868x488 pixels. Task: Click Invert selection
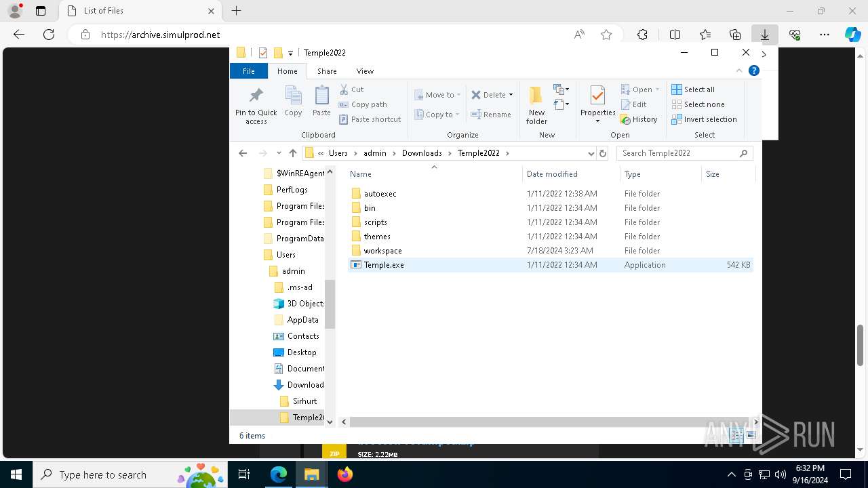(704, 119)
